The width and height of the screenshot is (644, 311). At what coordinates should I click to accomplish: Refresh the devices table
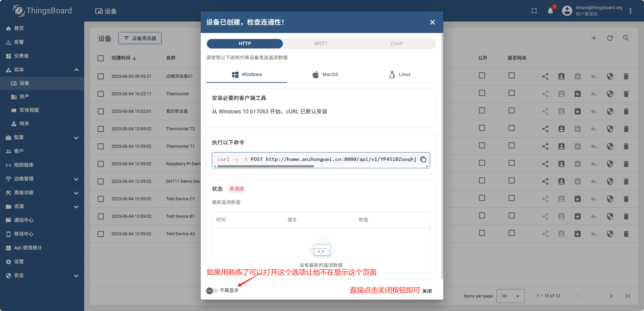click(x=610, y=38)
